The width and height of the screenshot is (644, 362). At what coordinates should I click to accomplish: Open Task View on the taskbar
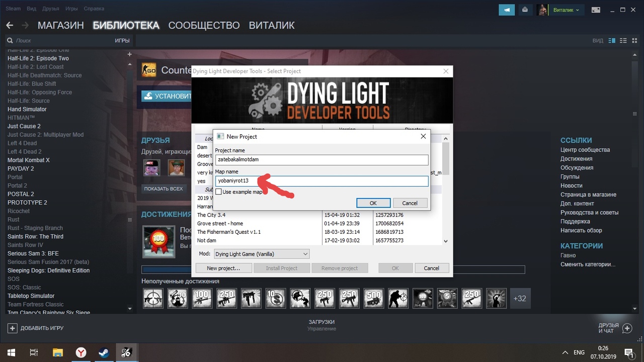point(34,352)
